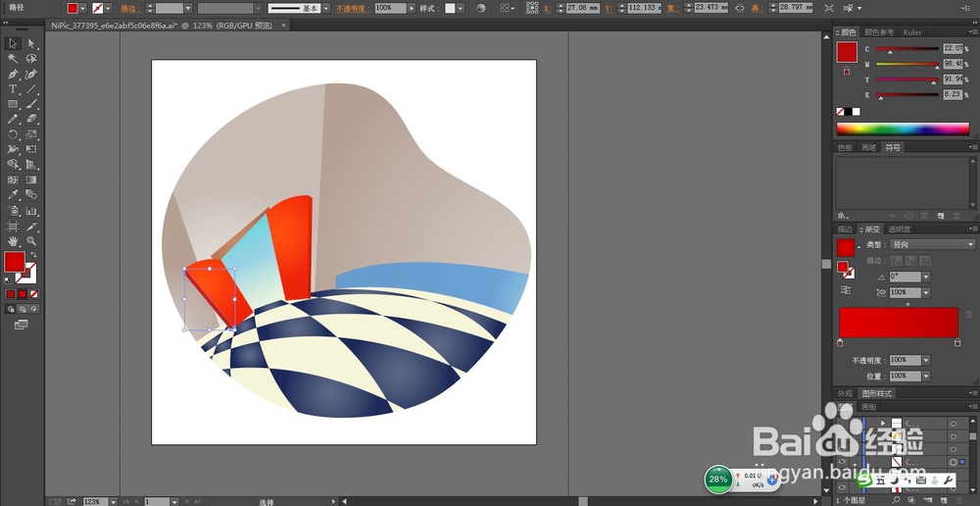This screenshot has height=506, width=980.
Task: Click the Change Screen Mode icon
Action: (x=22, y=325)
